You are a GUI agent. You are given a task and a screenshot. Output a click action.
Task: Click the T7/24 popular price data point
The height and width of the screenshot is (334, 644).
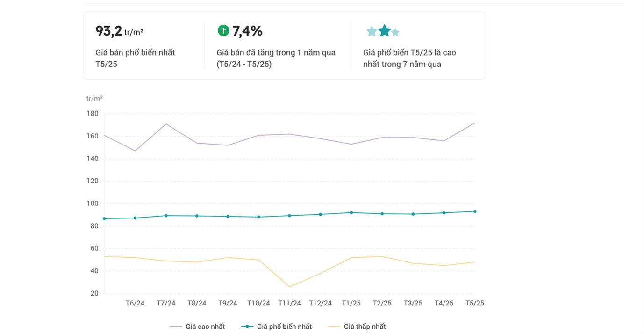click(x=166, y=216)
